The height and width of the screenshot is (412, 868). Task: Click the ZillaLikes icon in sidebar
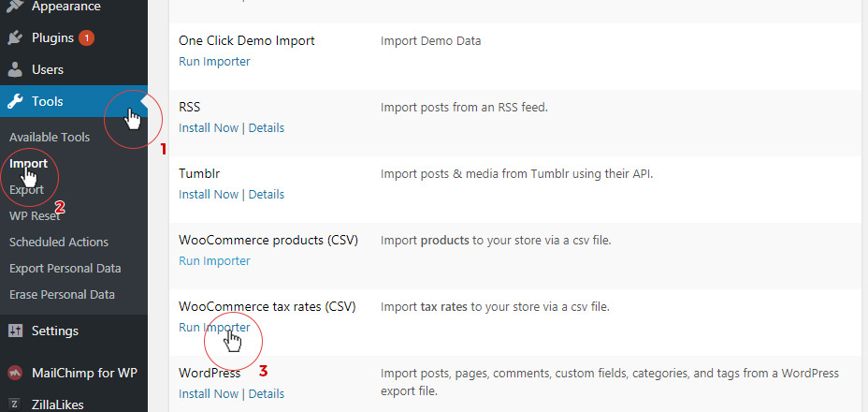15,404
